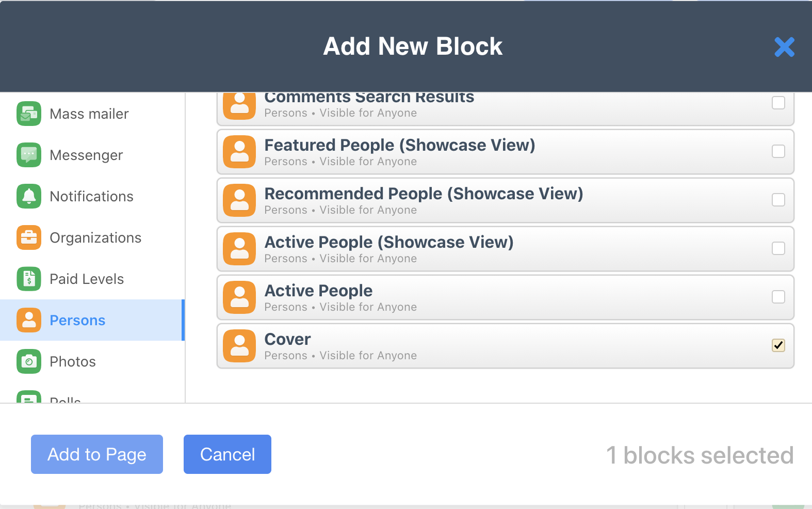Screen dimensions: 812x509
Task: Uncheck the Cover block checkbox
Action: [778, 345]
